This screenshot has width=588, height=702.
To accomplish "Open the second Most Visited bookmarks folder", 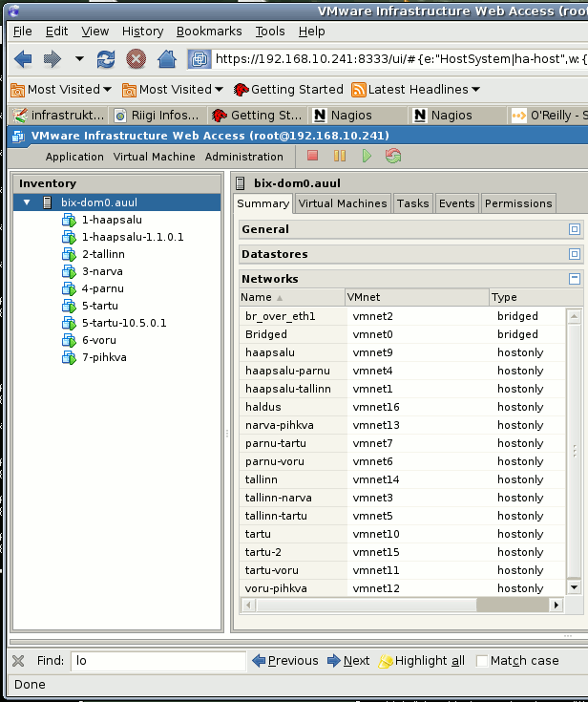I will (173, 90).
